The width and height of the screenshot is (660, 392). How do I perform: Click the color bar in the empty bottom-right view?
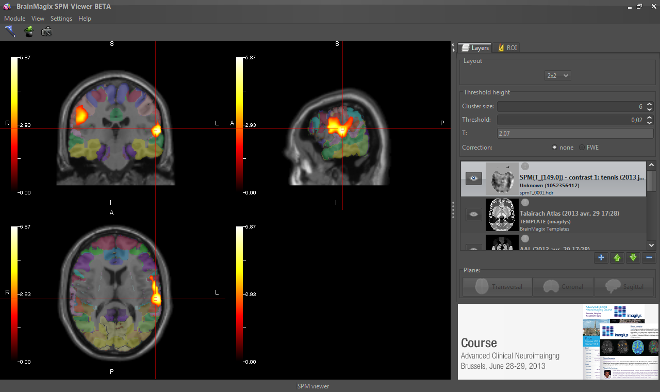click(x=240, y=294)
